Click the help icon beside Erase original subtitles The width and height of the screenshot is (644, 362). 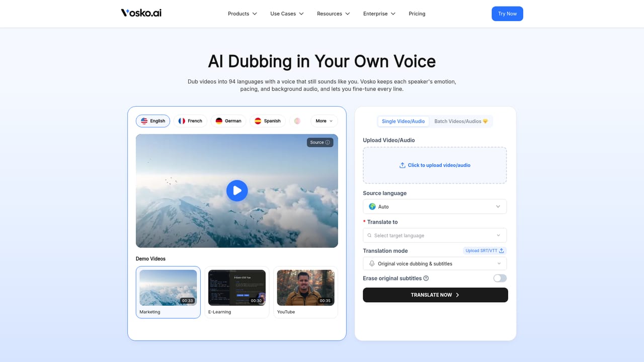pyautogui.click(x=426, y=278)
